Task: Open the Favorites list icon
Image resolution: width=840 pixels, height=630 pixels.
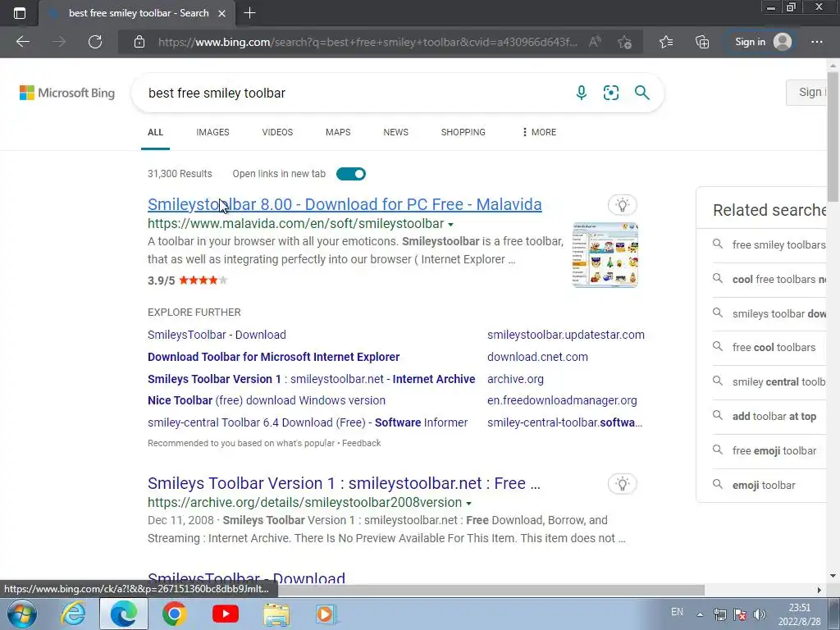Action: click(x=666, y=42)
